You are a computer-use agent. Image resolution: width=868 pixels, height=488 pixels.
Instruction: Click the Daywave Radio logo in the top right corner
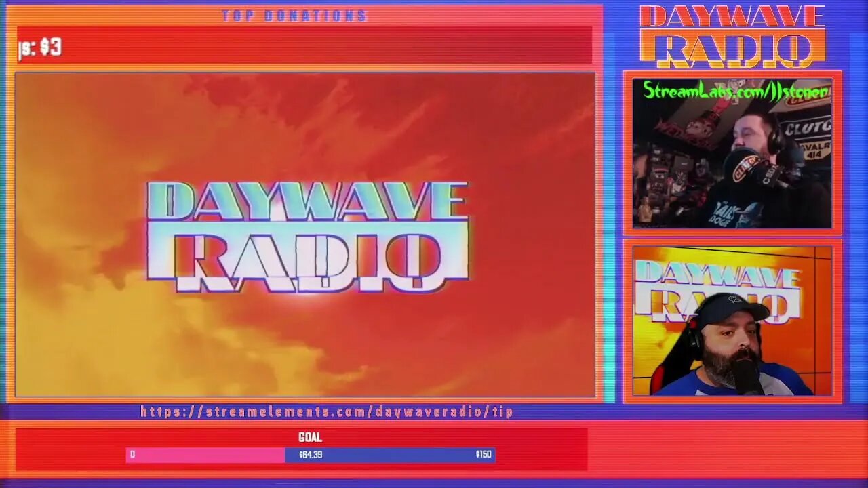point(732,37)
